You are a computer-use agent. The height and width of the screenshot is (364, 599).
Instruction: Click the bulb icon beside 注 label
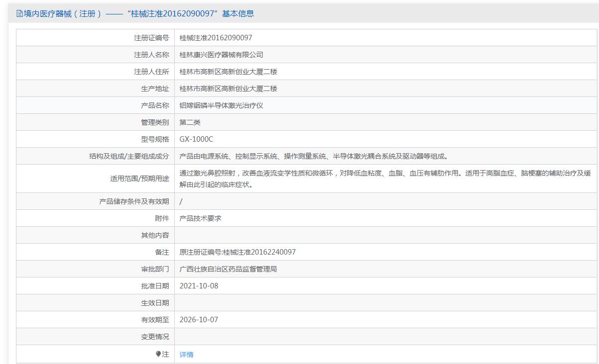pyautogui.click(x=158, y=354)
